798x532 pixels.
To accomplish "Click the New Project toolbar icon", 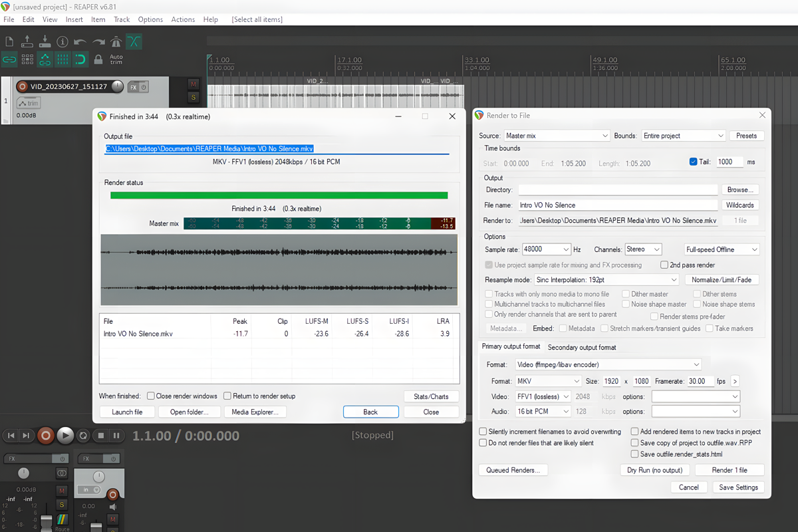I will pos(9,42).
